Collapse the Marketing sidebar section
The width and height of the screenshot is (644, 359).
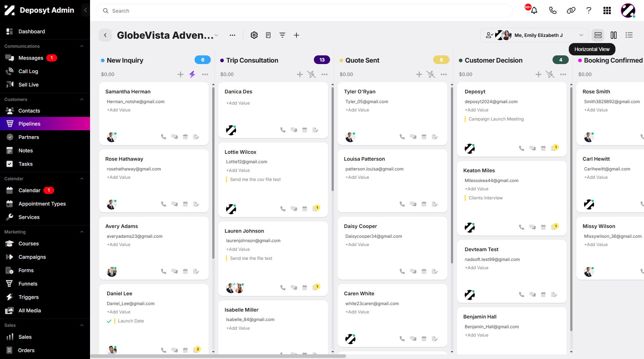(x=82, y=232)
